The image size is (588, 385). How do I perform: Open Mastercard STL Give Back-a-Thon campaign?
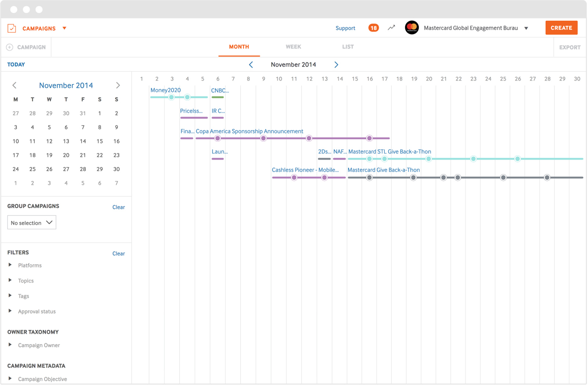pos(390,151)
